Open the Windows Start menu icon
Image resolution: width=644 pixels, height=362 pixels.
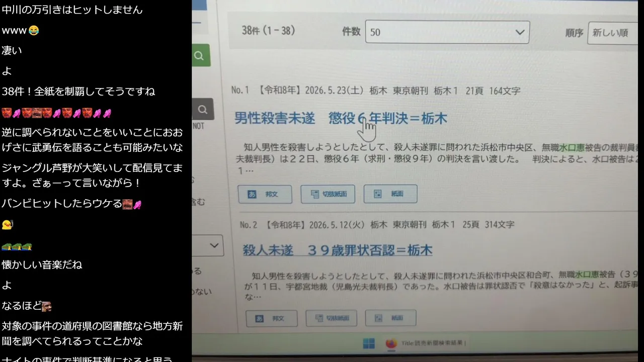(369, 344)
